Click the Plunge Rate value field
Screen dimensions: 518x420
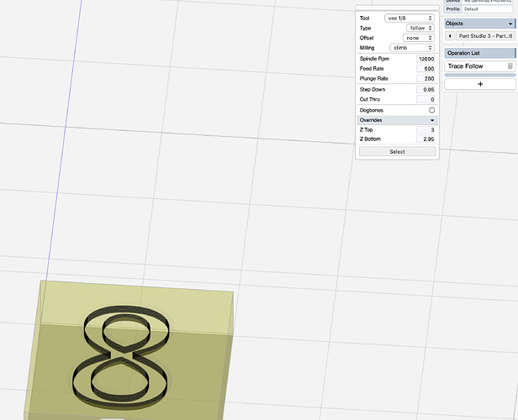click(x=425, y=78)
